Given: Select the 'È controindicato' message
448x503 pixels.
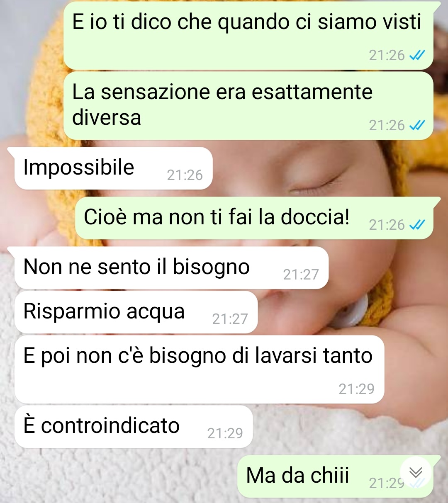Looking at the screenshot, I should coord(134,427).
